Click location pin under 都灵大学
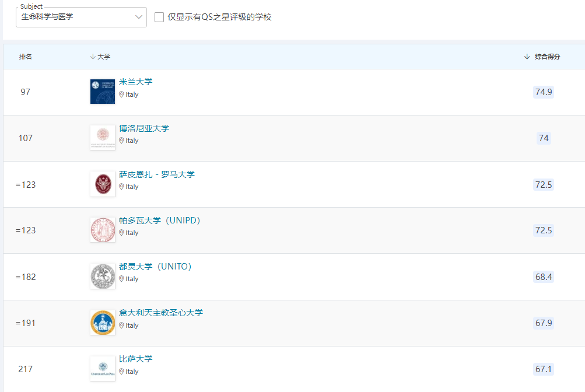 [121, 279]
